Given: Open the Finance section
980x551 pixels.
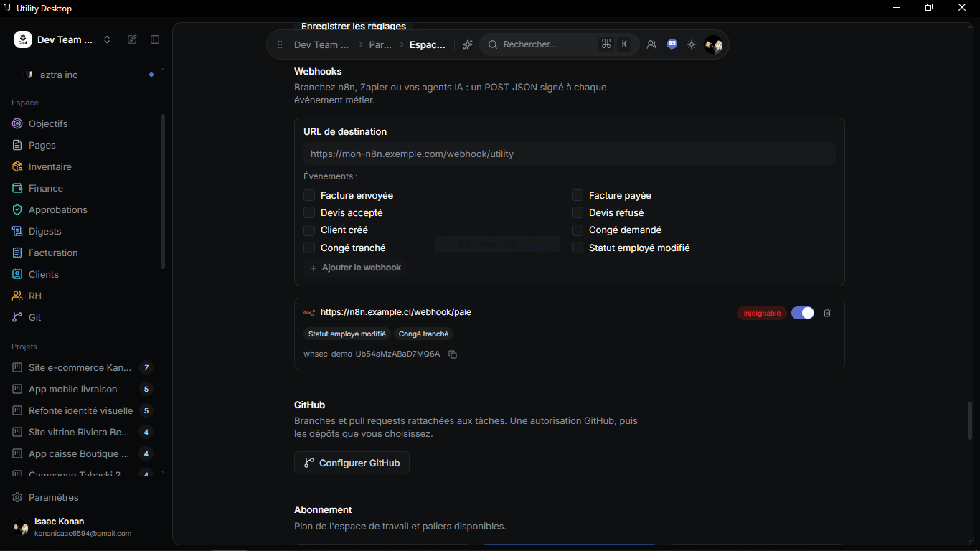Looking at the screenshot, I should 46,188.
